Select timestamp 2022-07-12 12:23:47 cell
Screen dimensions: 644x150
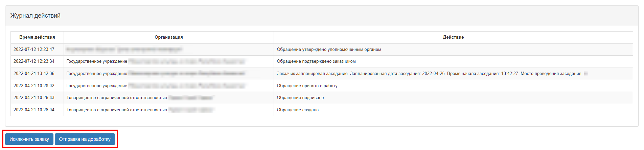click(34, 50)
